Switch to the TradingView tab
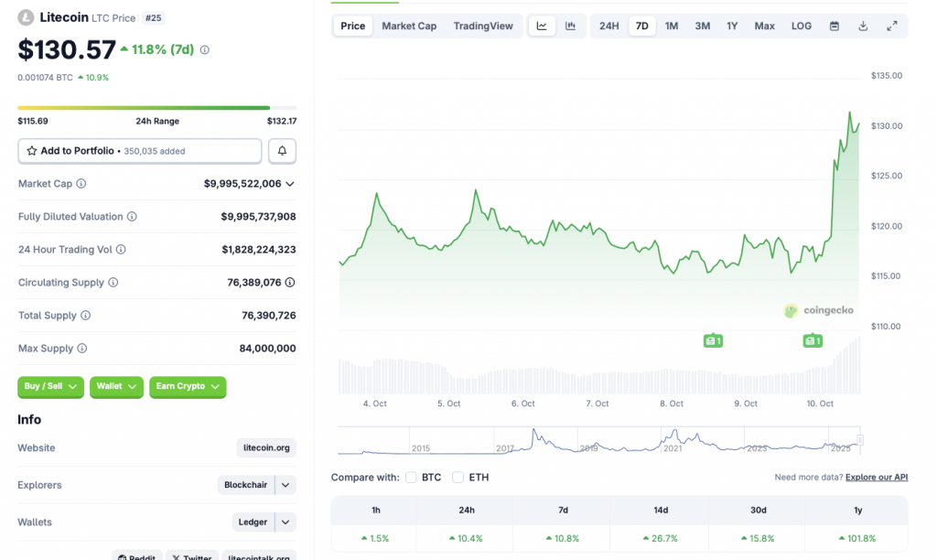Image resolution: width=937 pixels, height=560 pixels. (x=483, y=26)
